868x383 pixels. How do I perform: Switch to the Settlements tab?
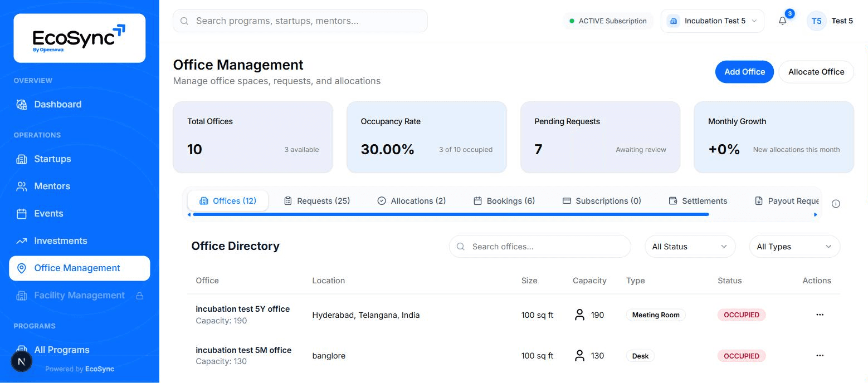tap(698, 201)
